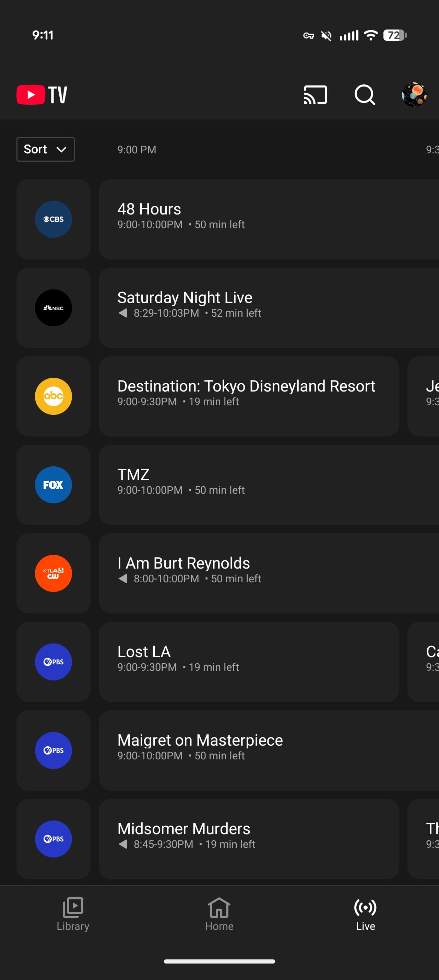439x980 pixels.
Task: Switch to the Library tab
Action: tap(73, 914)
